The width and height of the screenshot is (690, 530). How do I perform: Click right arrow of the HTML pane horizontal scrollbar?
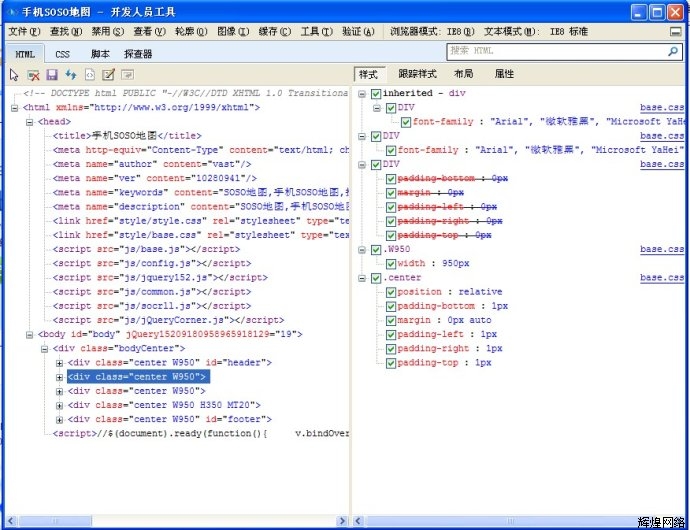(342, 521)
